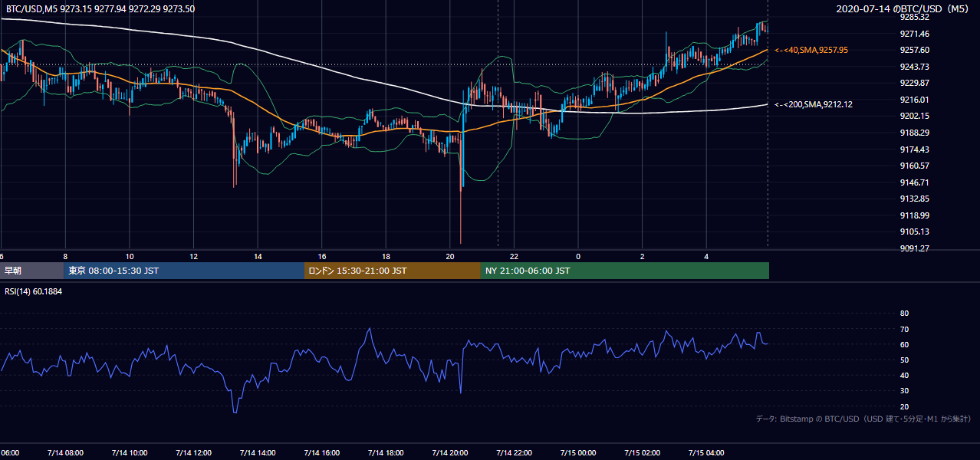Click the 7/15 04:00 bottom time label

pos(706,452)
